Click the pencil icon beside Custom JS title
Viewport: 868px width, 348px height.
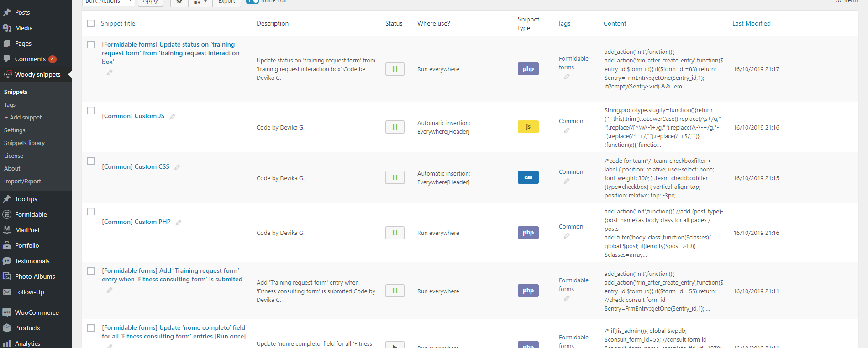(172, 117)
